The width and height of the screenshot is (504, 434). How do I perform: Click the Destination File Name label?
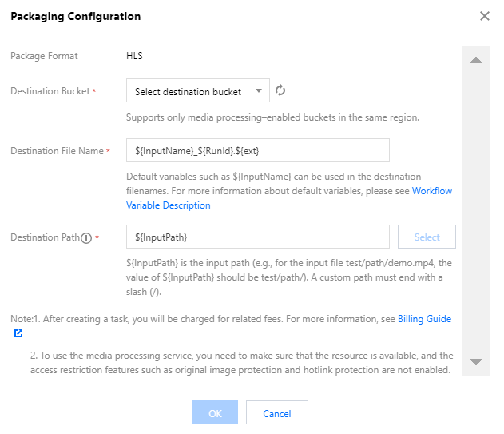[x=56, y=151]
